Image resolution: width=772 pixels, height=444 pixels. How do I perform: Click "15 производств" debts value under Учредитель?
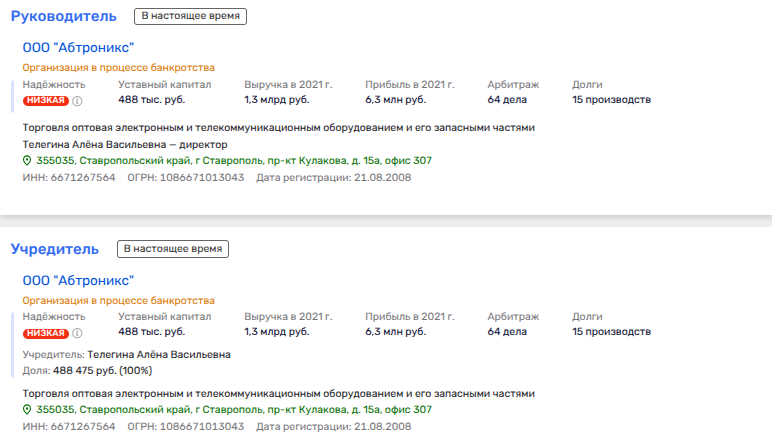coord(611,332)
